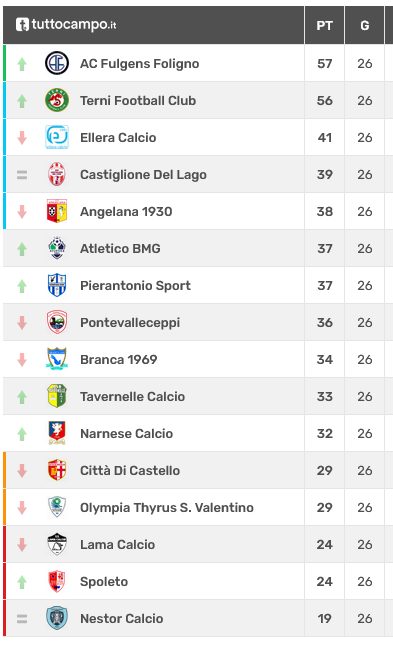
Task: Click the Angelana 1930 crest
Action: (57, 211)
